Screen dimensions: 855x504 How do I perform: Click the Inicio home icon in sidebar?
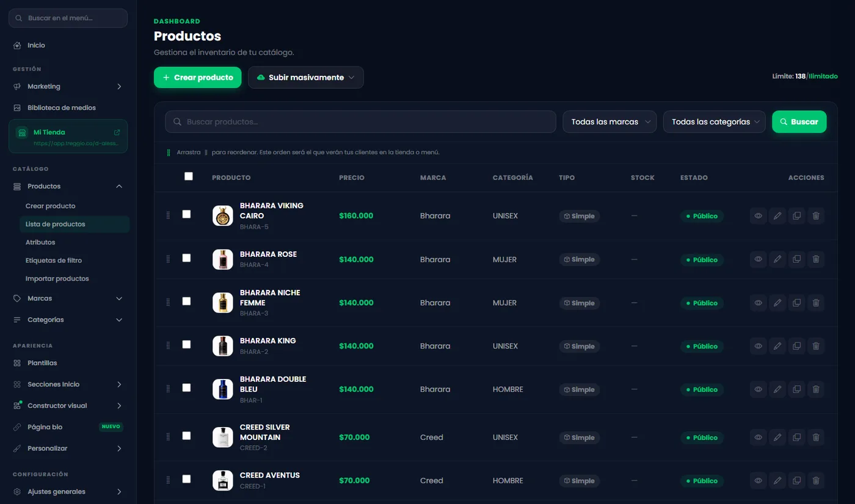tap(17, 45)
